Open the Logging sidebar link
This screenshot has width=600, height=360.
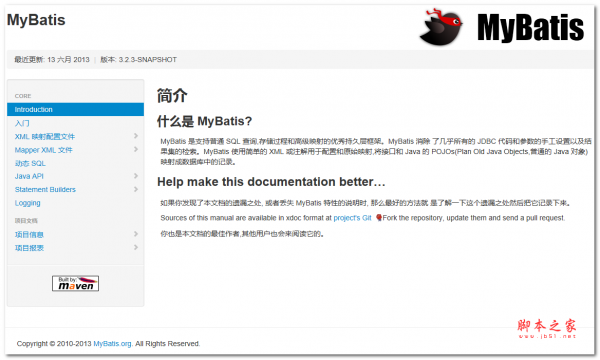[28, 203]
